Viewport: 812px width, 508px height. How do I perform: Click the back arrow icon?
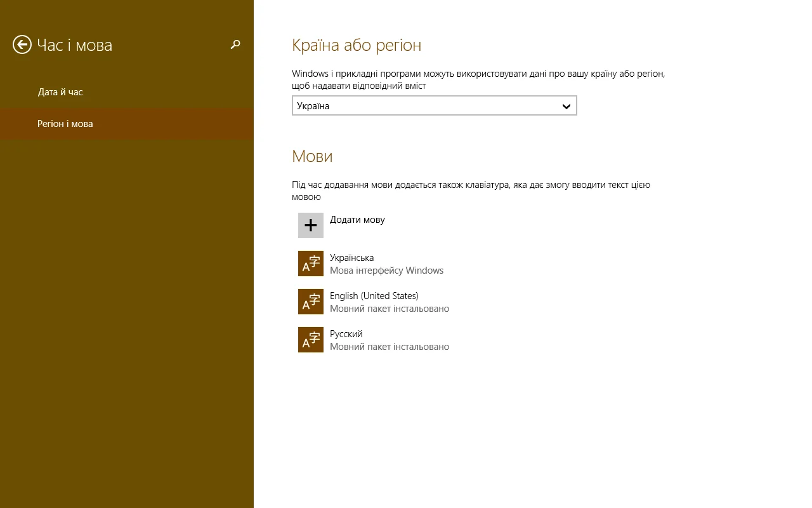(22, 44)
